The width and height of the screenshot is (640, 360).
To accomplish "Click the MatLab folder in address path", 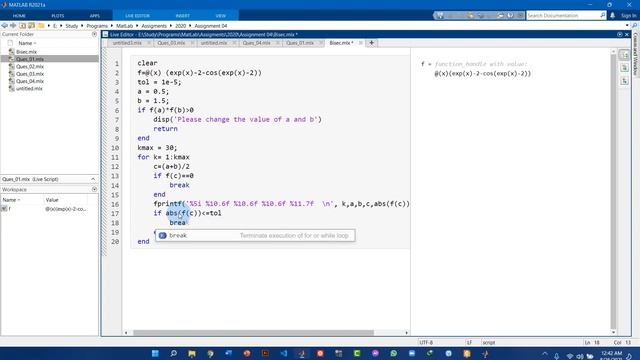I will [124, 26].
